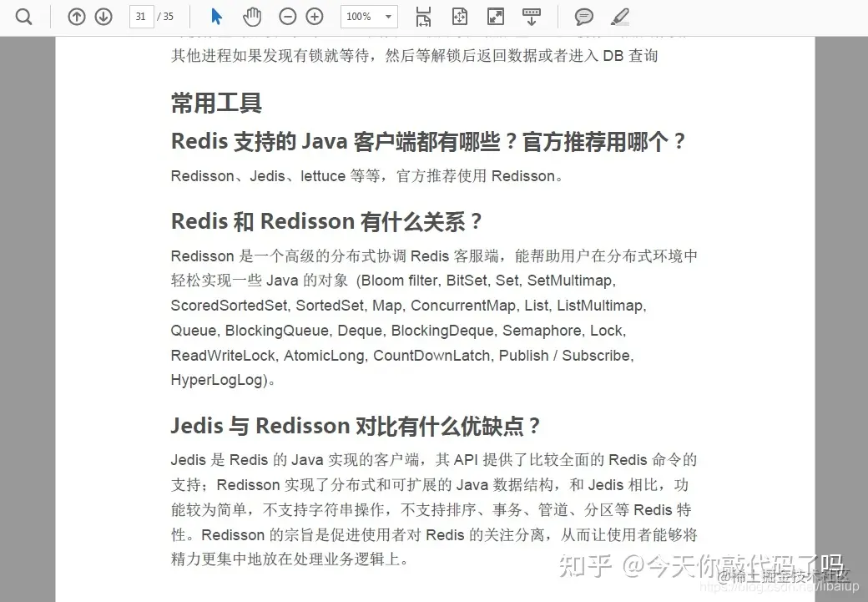The image size is (868, 602).
Task: Add a comment with speech bubble icon
Action: click(x=584, y=18)
